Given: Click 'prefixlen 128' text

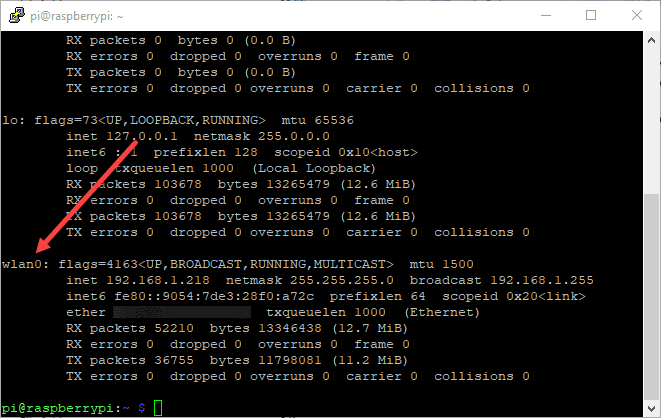Looking at the screenshot, I should click(x=206, y=153).
